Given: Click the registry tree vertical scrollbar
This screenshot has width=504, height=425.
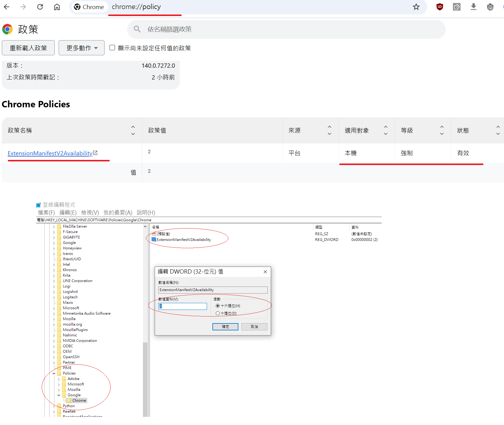Looking at the screenshot, I should [145, 379].
